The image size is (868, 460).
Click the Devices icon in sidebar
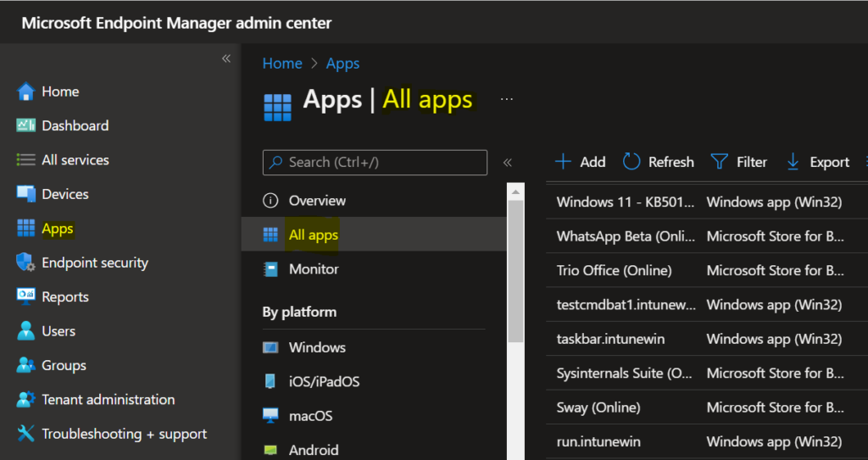pos(25,194)
